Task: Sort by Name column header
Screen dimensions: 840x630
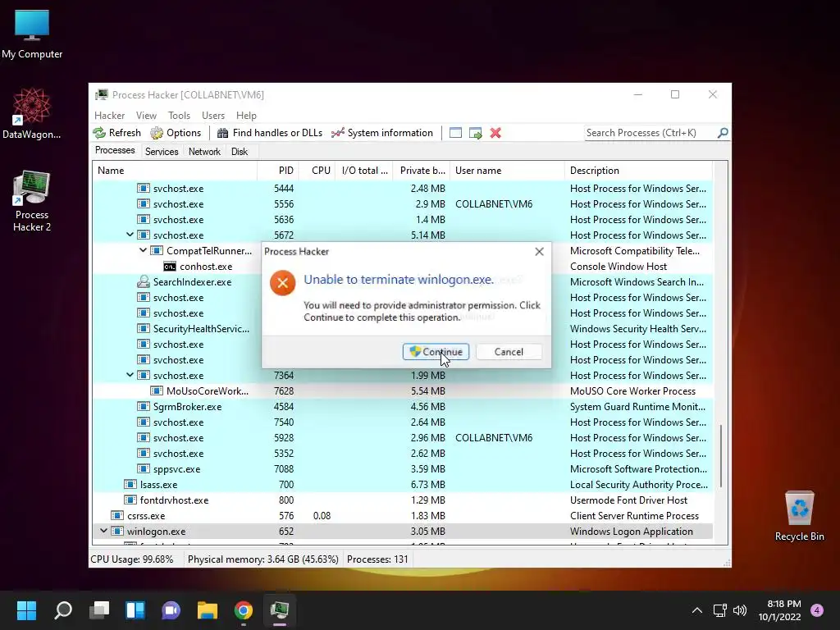Action: 176,171
